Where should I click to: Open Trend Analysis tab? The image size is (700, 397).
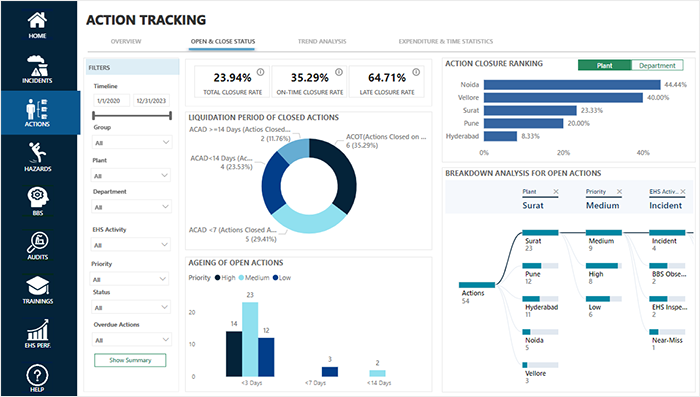(x=322, y=42)
